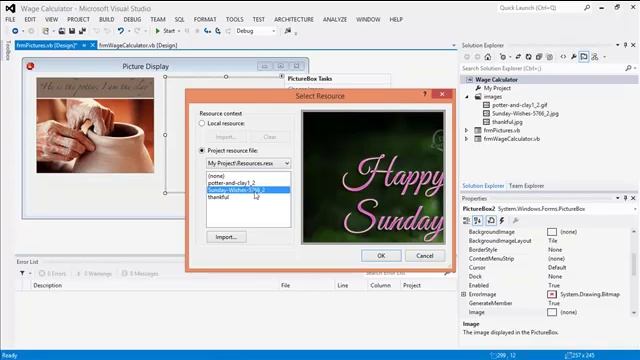Click Sync with Active Document icon

tap(518, 57)
